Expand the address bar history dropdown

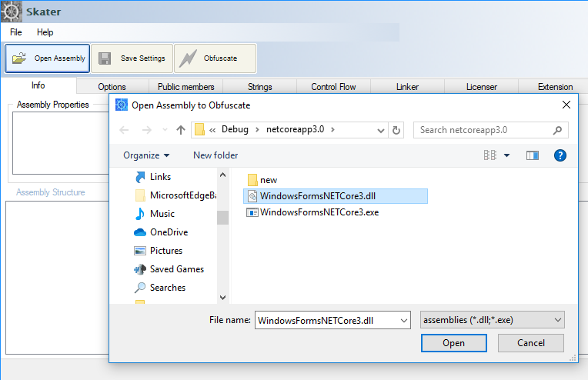(381, 131)
